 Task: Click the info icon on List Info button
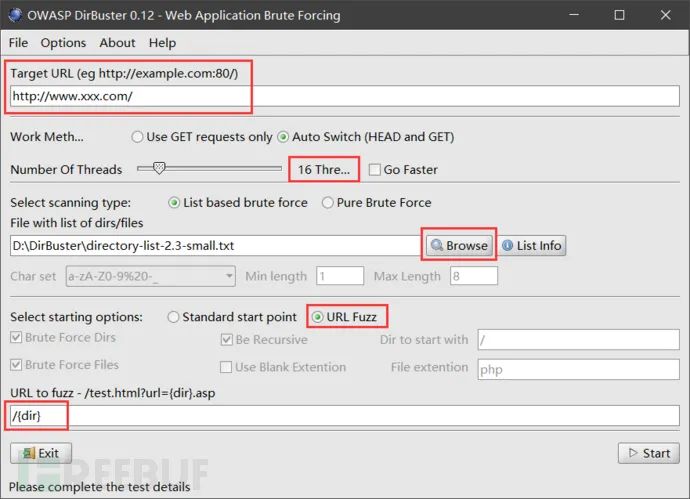pyautogui.click(x=507, y=245)
